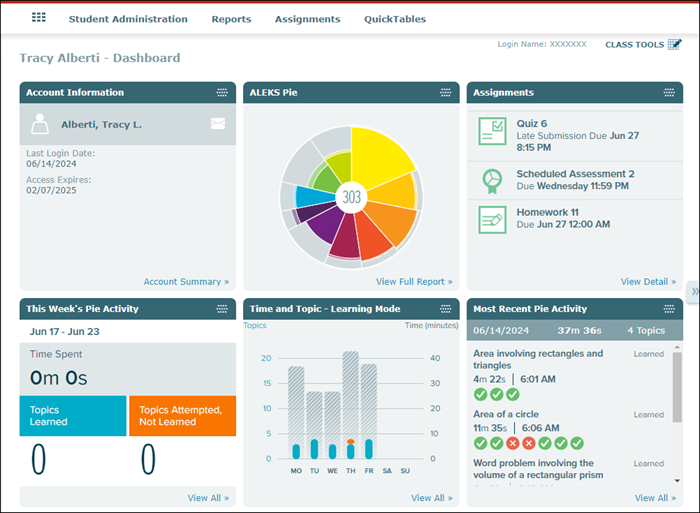Click the Quiz 6 checklist icon
The image size is (700, 513).
[491, 130]
